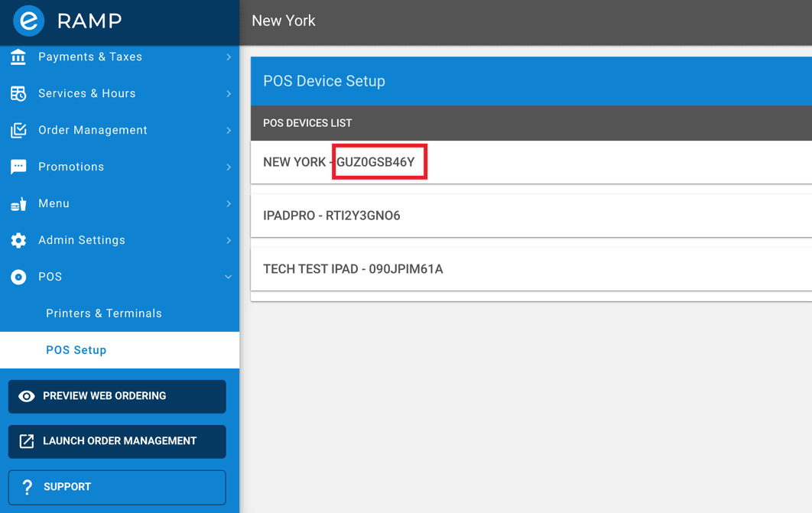Expand the Payments & Taxes chevron
Screen dimensions: 812x513
tap(229, 57)
